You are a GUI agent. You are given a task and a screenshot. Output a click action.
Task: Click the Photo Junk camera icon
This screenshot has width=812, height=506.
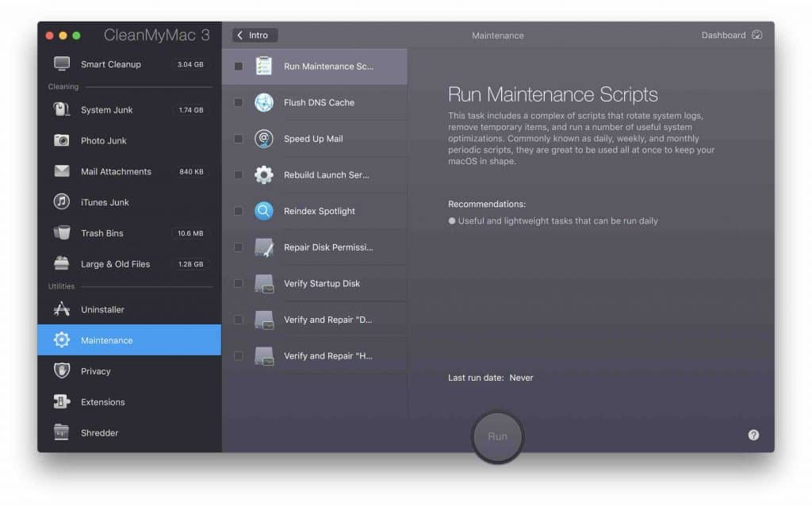[62, 140]
